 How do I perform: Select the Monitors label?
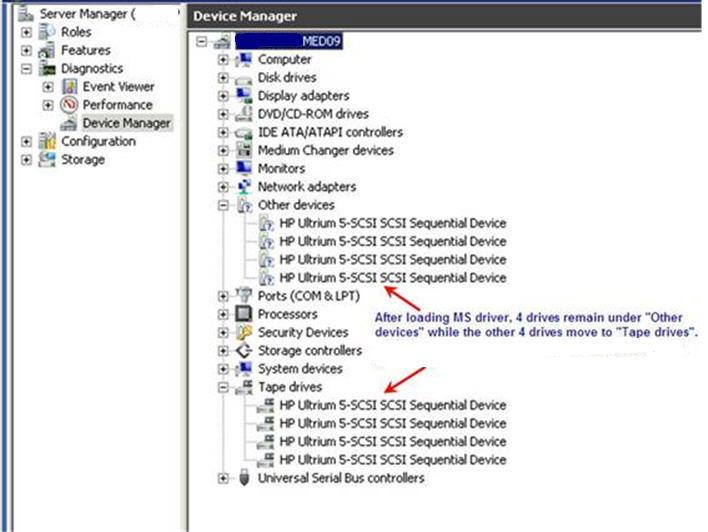pyautogui.click(x=281, y=168)
